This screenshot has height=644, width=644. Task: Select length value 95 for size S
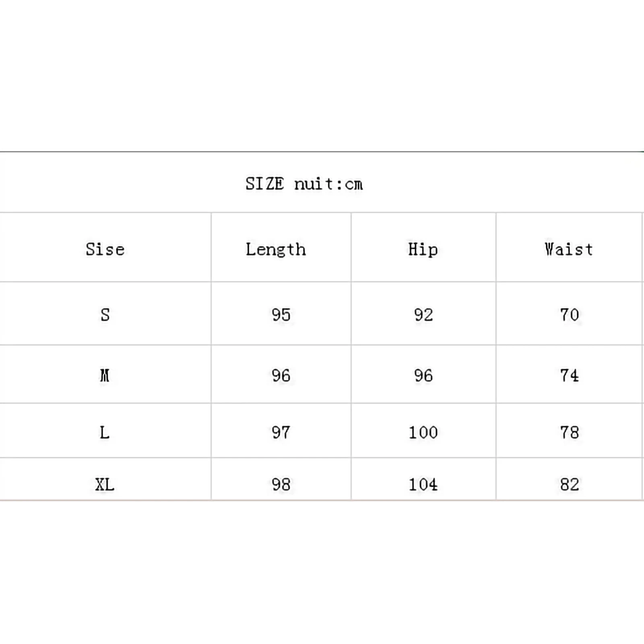(x=281, y=315)
